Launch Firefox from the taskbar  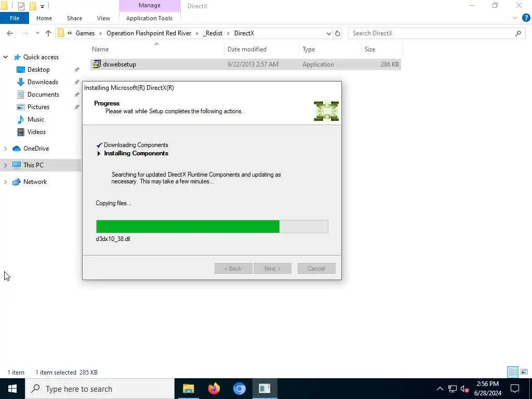click(214, 389)
